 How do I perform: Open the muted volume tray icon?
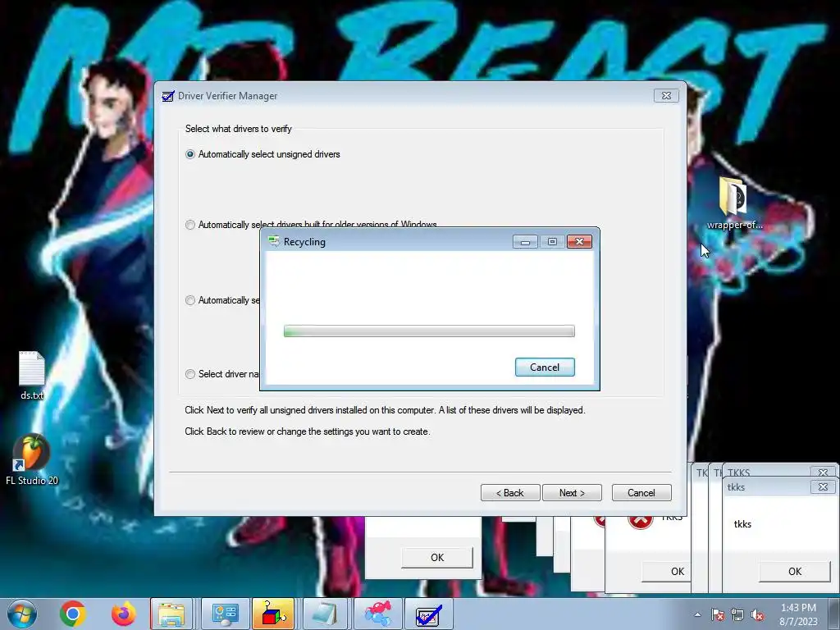(757, 614)
